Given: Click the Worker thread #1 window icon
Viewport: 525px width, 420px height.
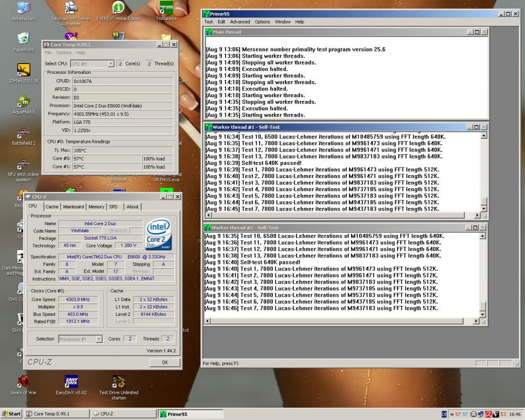Looking at the screenshot, I should tap(209, 127).
